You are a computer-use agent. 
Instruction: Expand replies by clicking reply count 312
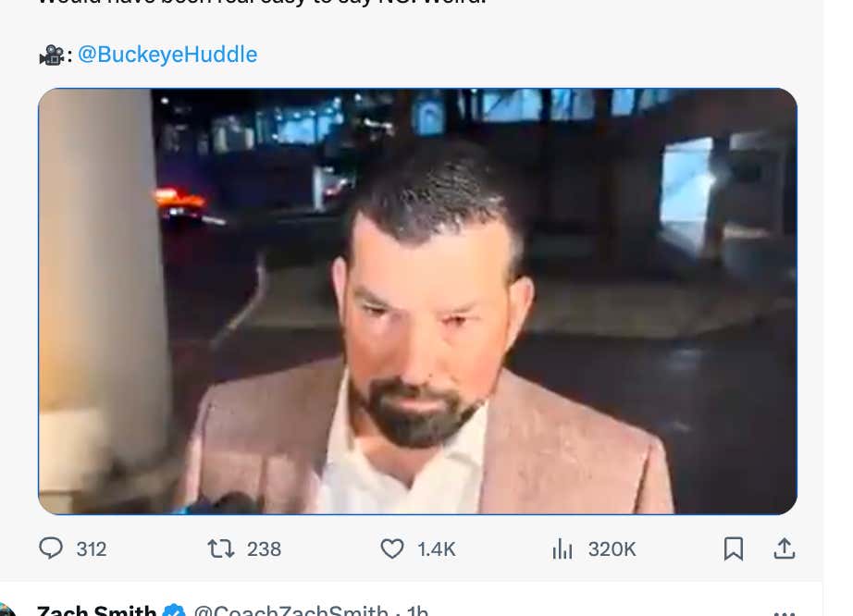(90, 548)
